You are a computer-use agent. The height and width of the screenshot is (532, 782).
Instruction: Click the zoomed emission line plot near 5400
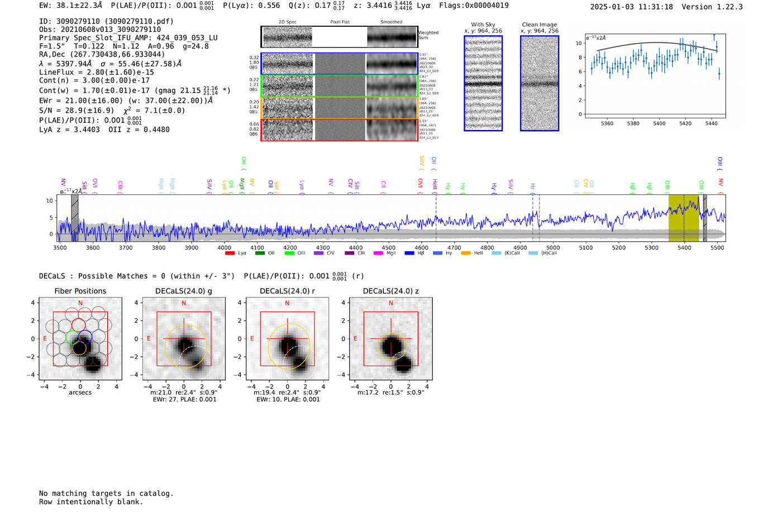656,75
